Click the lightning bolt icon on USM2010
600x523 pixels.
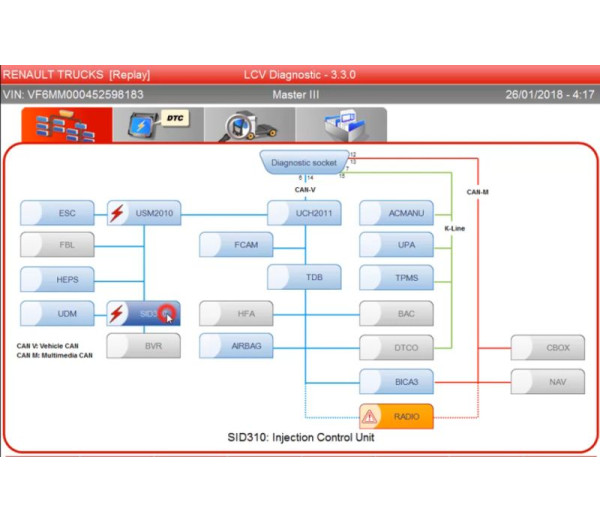pyautogui.click(x=118, y=213)
